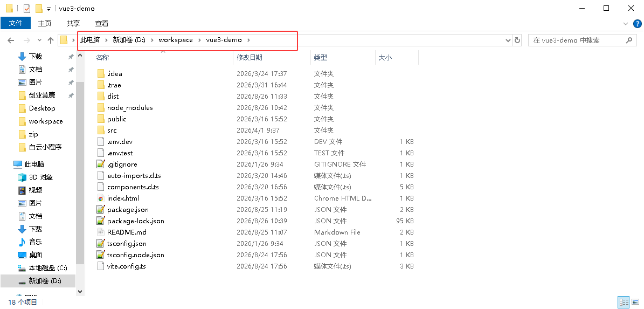
Task: Click the package.json file icon
Action: 101,210
